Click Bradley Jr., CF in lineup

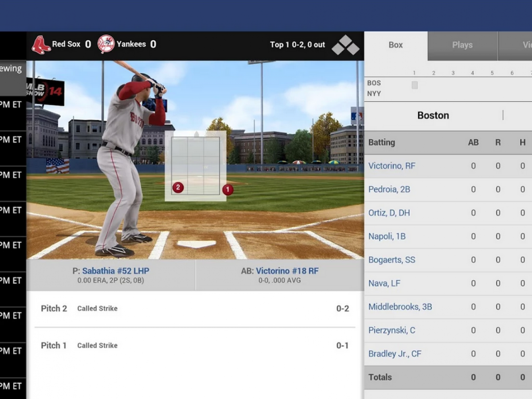tap(395, 354)
